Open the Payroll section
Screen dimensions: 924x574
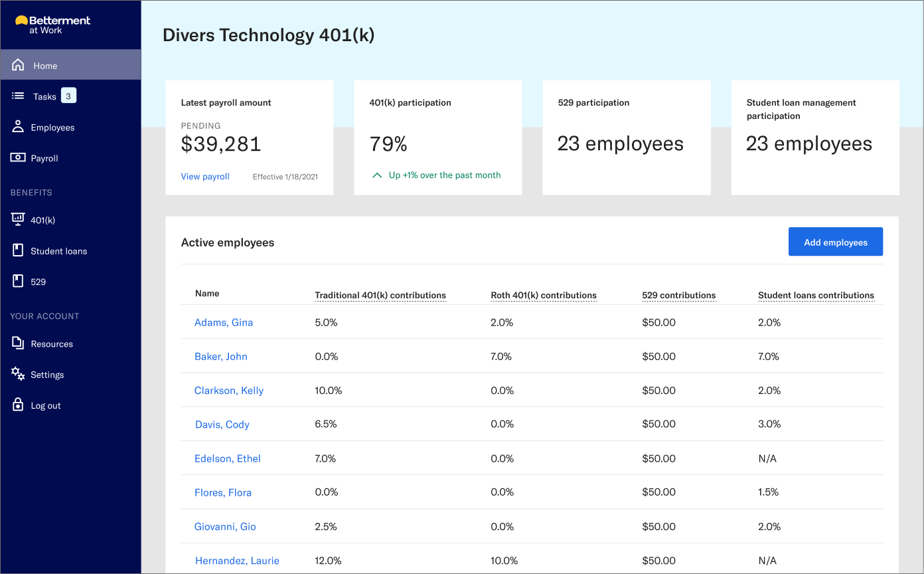pyautogui.click(x=70, y=158)
